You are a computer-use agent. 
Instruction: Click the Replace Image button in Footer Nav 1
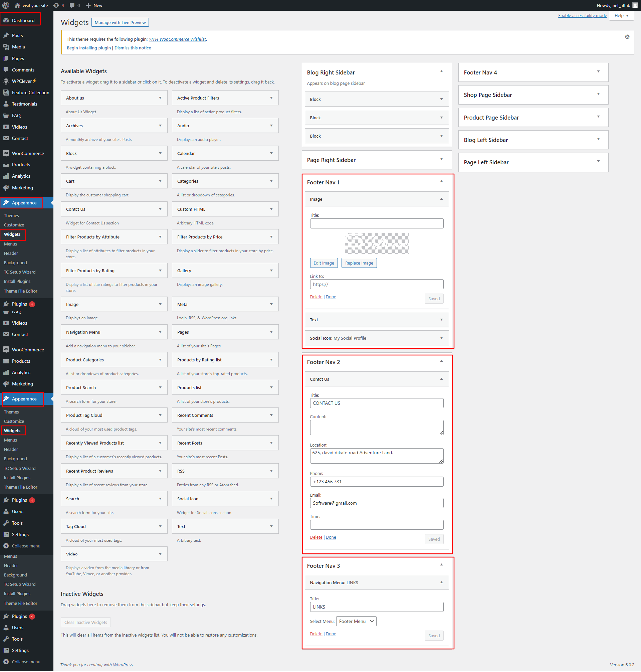pyautogui.click(x=359, y=263)
